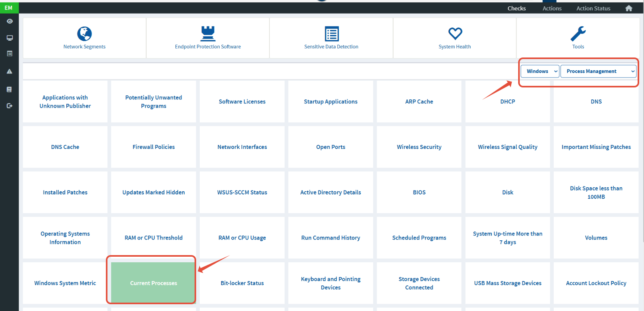Viewport: 644px width, 311px height.
Task: Open the Software Licenses check
Action: click(x=242, y=101)
